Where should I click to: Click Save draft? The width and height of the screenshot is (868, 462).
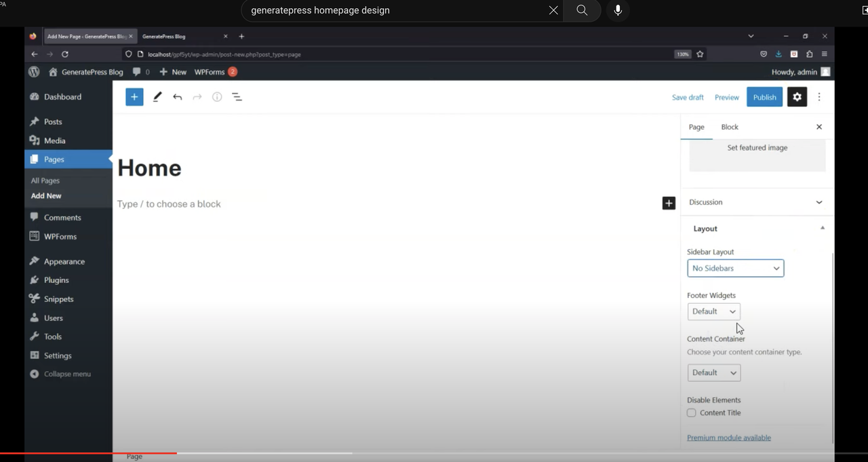[688, 97]
